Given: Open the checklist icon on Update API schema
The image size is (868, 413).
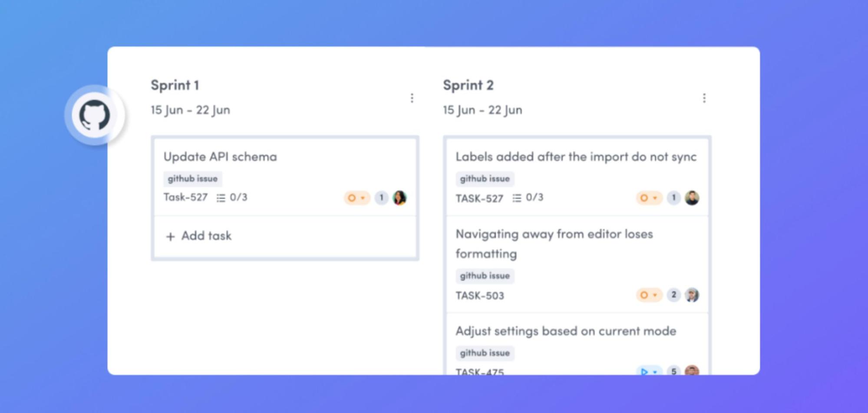Looking at the screenshot, I should (221, 197).
